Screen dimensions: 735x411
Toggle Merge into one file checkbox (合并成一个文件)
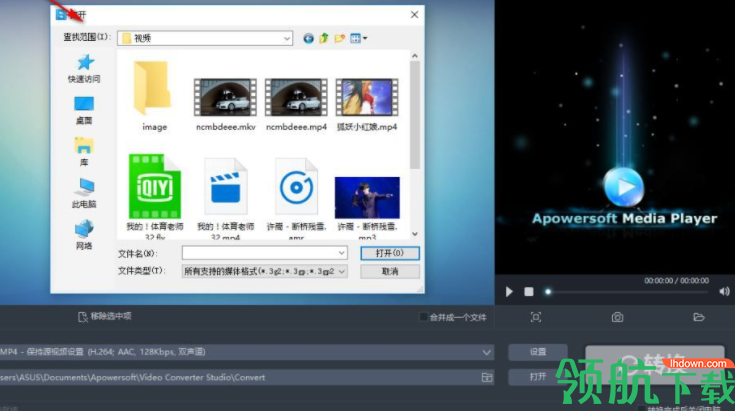tap(423, 317)
